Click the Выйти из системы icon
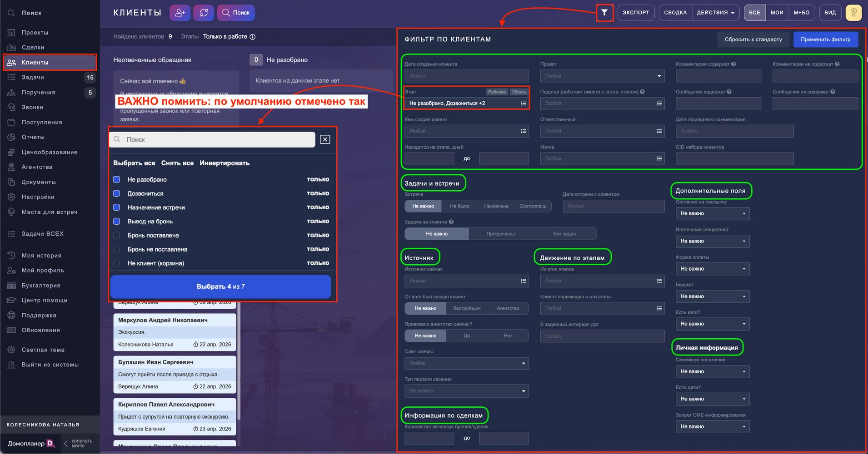 tap(11, 365)
